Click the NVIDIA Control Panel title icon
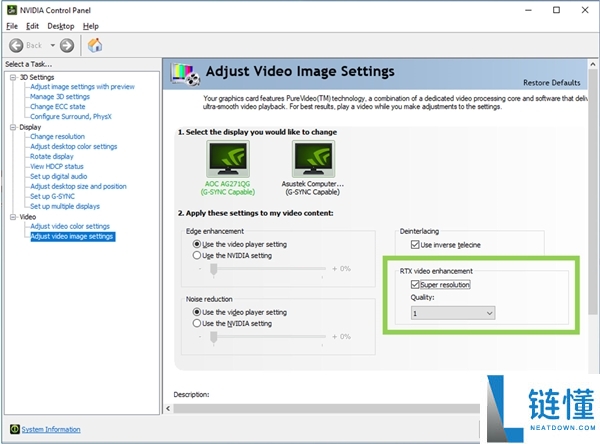 pyautogui.click(x=12, y=10)
